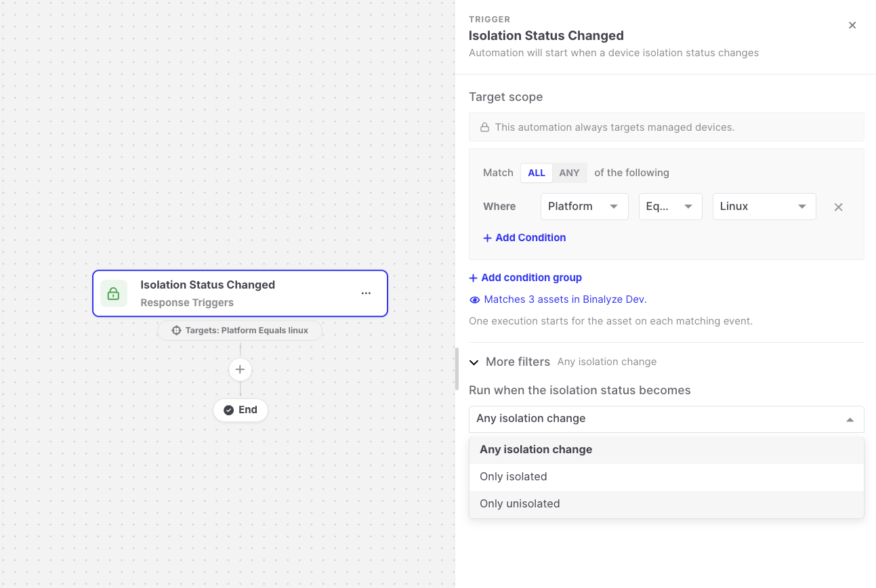Click the Target scope heading
The image size is (876, 588).
[505, 97]
